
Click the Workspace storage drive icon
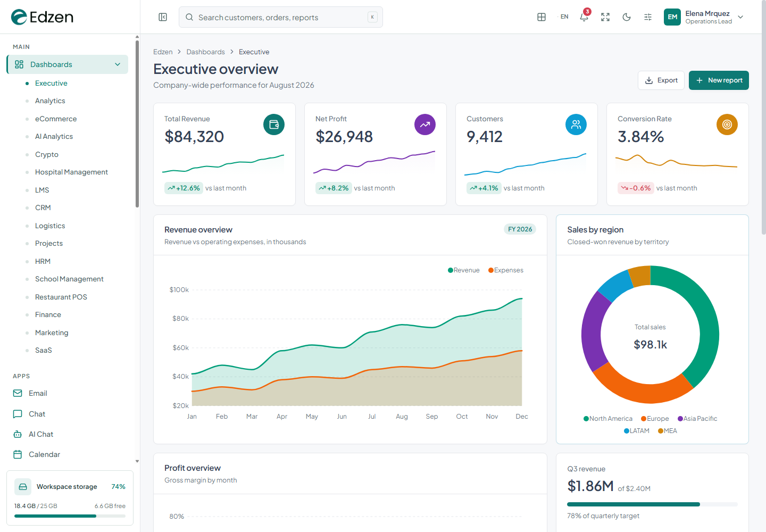23,487
